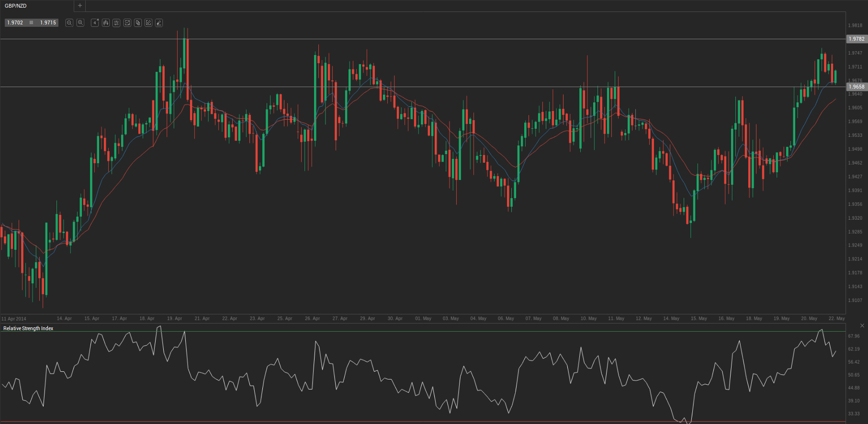Click the indicators chart icon
The width and height of the screenshot is (868, 424).
[127, 23]
